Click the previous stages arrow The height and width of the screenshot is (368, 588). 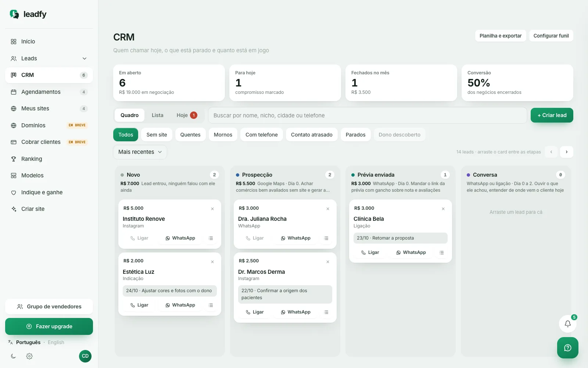point(551,152)
